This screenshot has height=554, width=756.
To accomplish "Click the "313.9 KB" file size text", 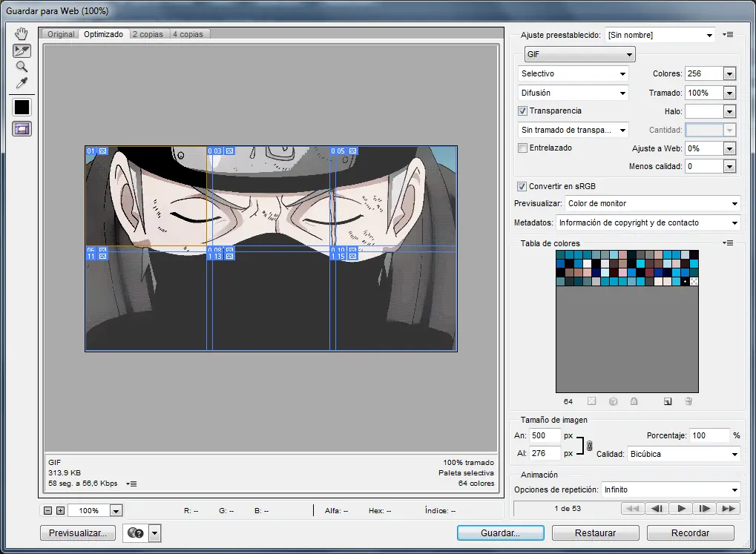I will click(65, 473).
